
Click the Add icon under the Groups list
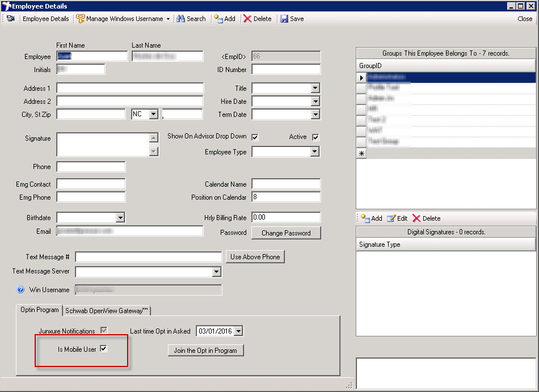click(x=365, y=218)
